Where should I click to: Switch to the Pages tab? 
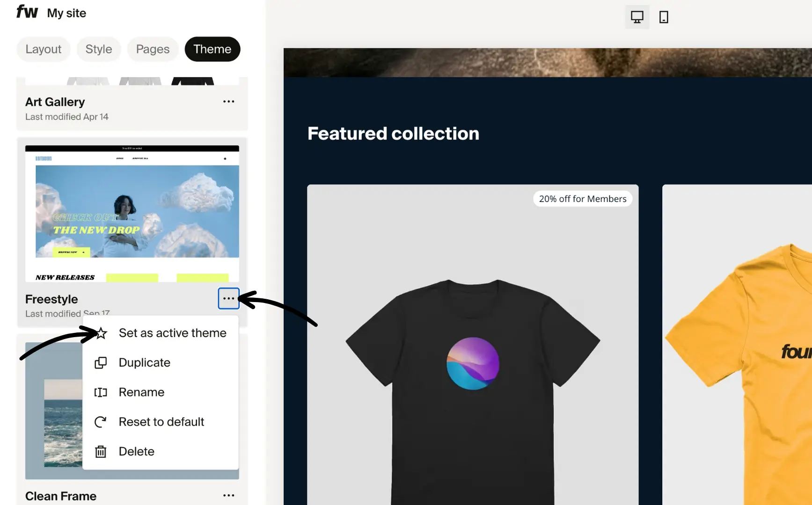click(x=153, y=49)
